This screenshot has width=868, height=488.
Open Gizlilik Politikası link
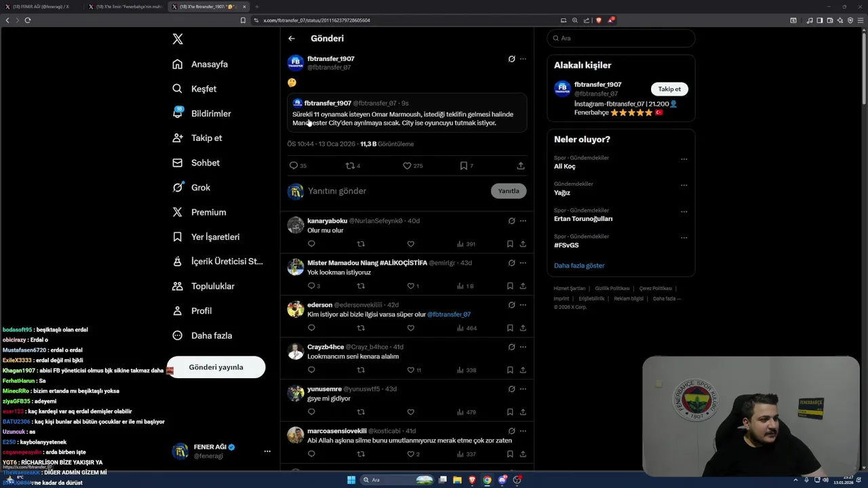click(x=612, y=289)
